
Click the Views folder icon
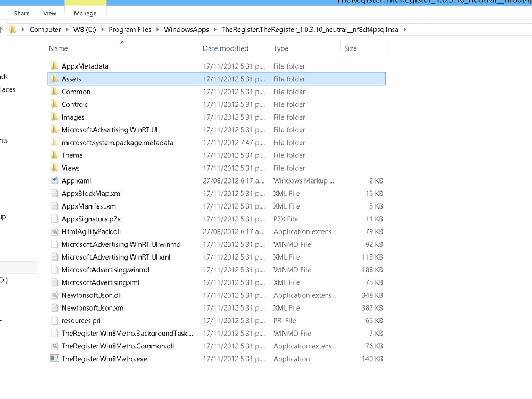54,168
